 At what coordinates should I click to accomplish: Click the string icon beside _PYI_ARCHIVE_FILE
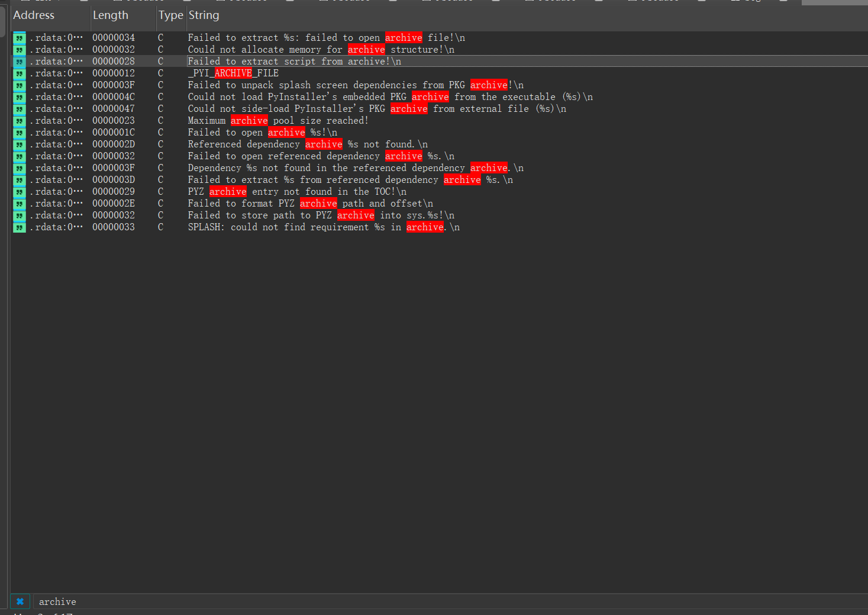(x=20, y=73)
